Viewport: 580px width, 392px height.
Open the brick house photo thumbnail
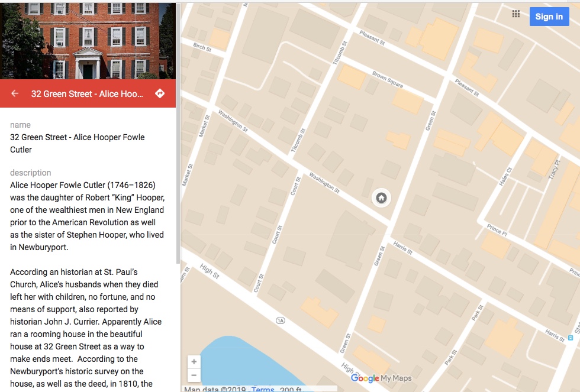88,40
